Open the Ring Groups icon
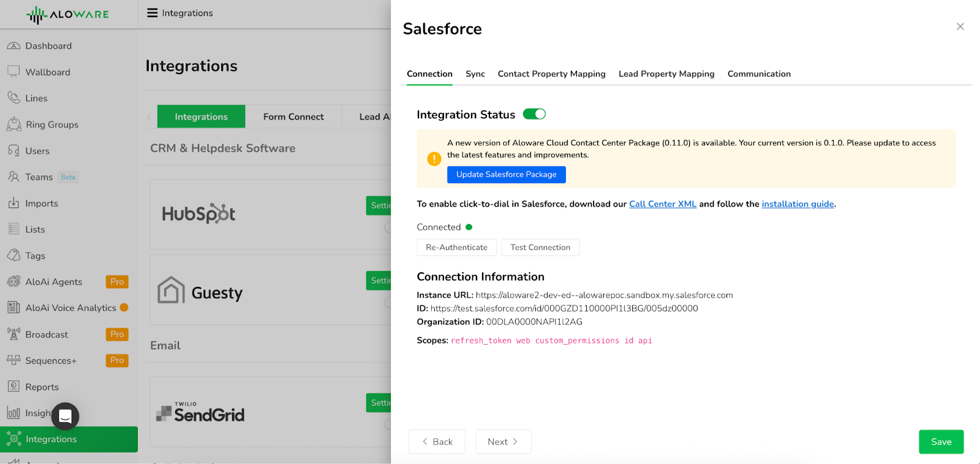This screenshot has width=980, height=464. coord(13,124)
